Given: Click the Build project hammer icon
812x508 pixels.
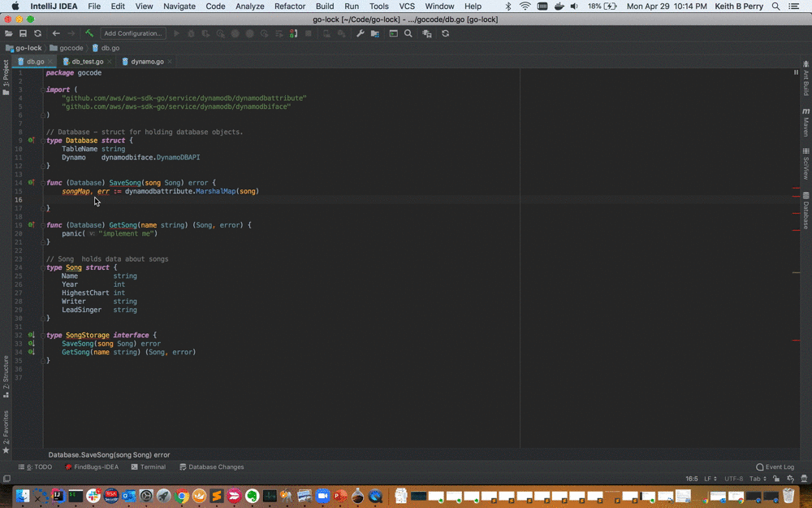Looking at the screenshot, I should tap(89, 33).
